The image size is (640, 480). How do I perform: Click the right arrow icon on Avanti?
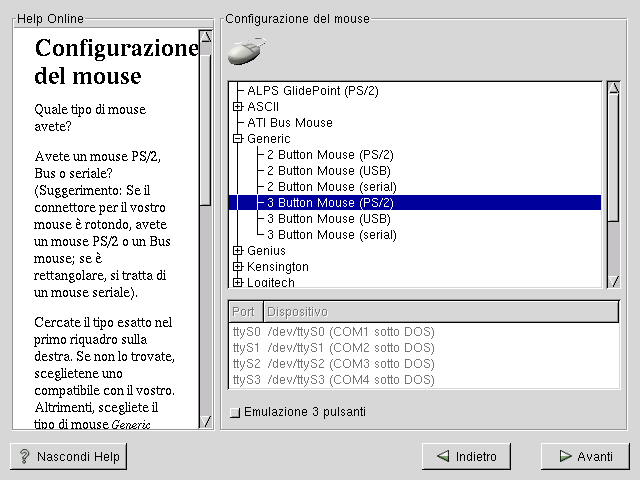[x=561, y=457]
